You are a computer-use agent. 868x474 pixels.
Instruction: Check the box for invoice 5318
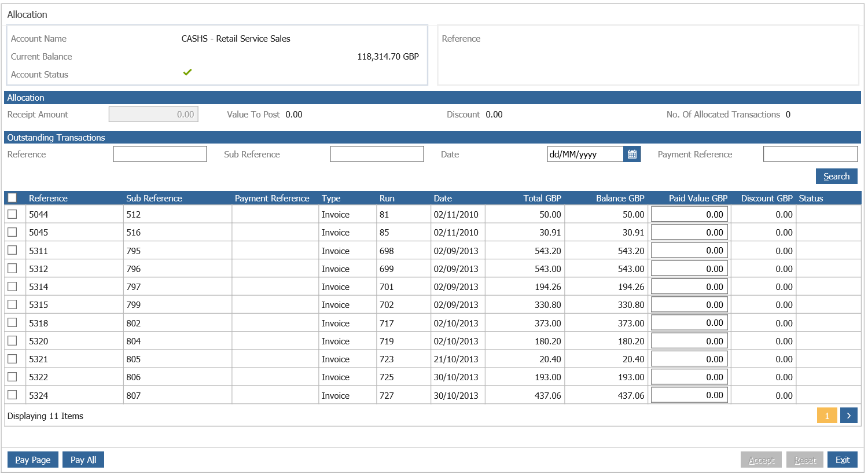point(12,322)
